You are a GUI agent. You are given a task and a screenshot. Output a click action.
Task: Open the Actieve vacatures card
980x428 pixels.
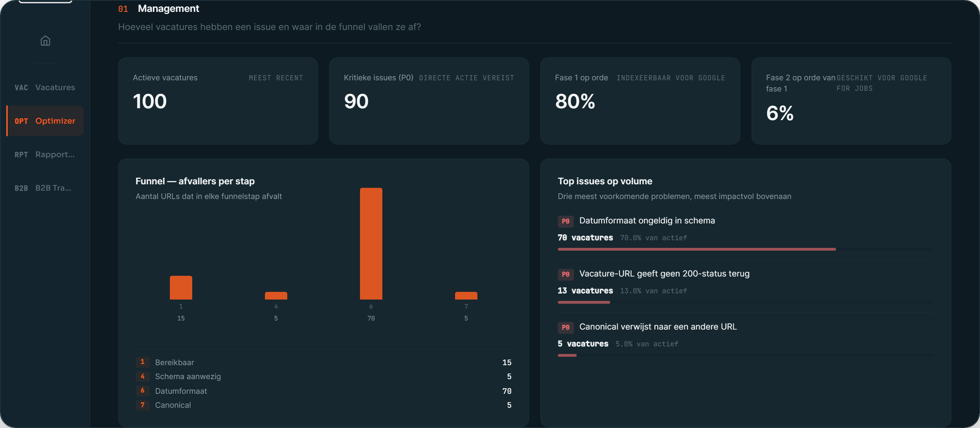(218, 101)
